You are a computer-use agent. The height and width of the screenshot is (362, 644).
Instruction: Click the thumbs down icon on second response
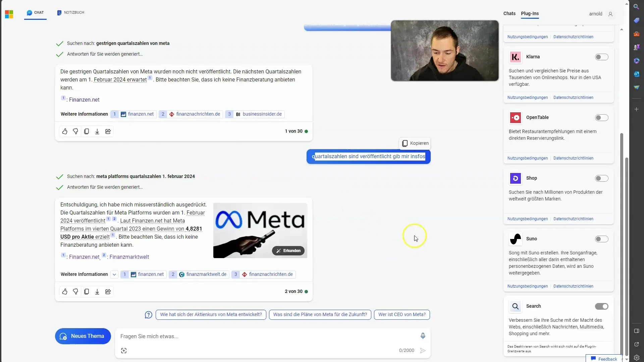tap(75, 291)
